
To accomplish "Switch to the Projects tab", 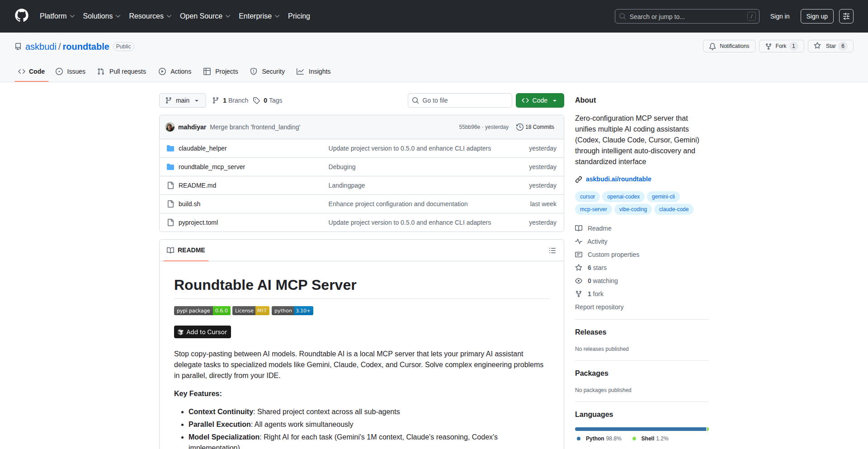I will 221,71.
